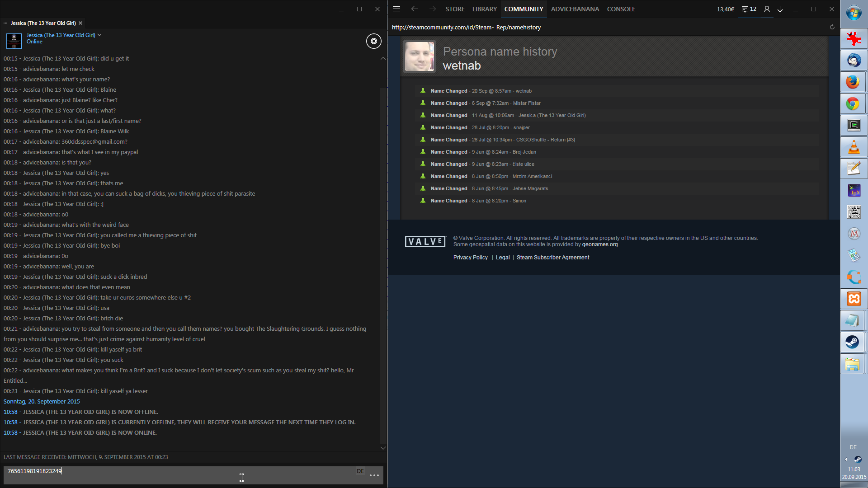Open the three-dots menu in chat input
868x488 pixels.
point(374,475)
